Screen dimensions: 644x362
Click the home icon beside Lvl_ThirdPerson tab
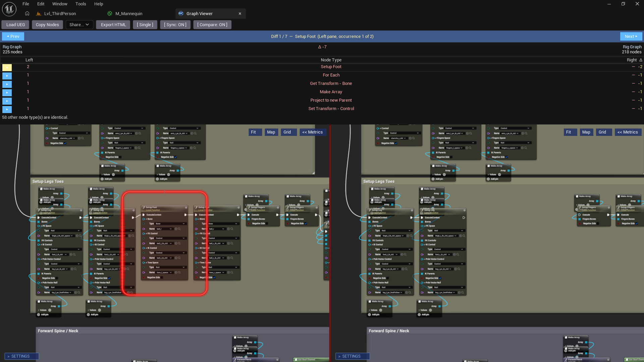point(27,14)
